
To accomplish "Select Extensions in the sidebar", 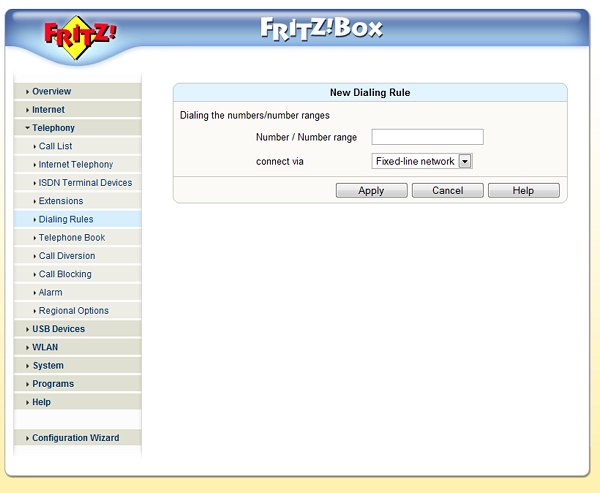I will 61,201.
